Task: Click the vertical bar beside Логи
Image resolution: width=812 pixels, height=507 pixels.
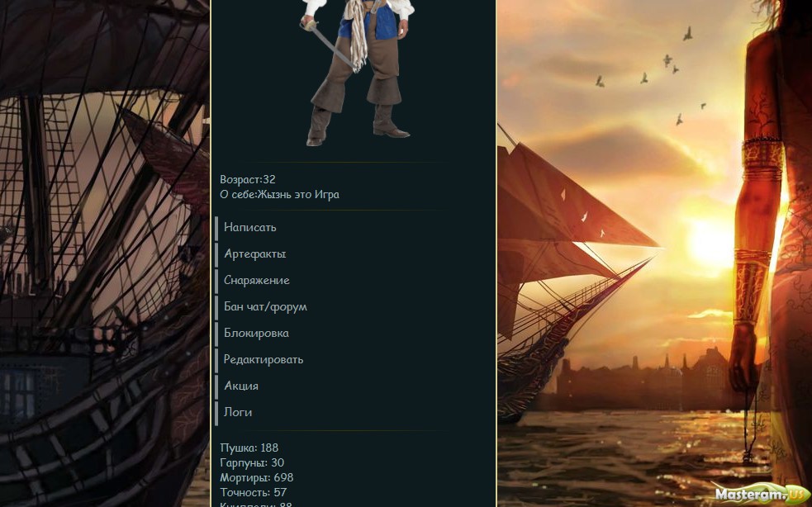Action: pyautogui.click(x=216, y=412)
